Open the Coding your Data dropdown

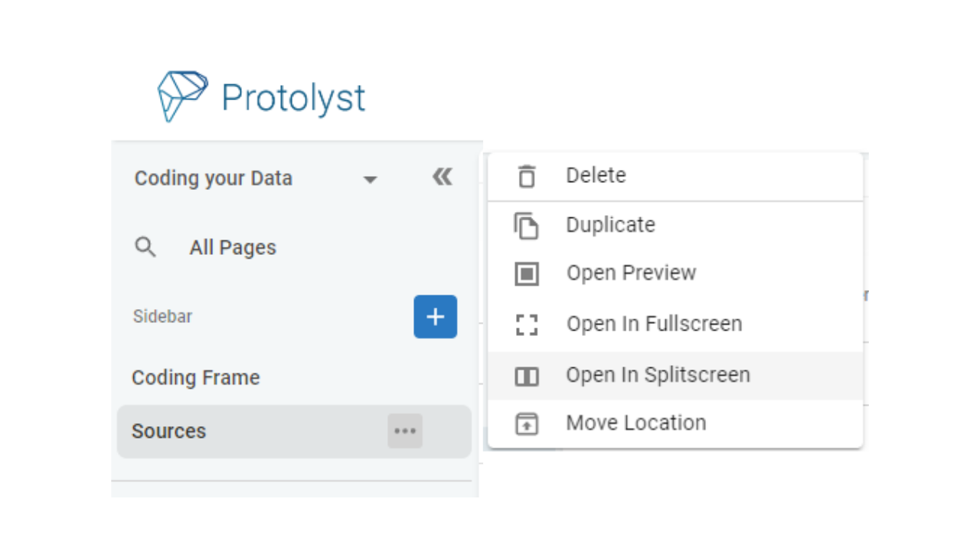371,178
